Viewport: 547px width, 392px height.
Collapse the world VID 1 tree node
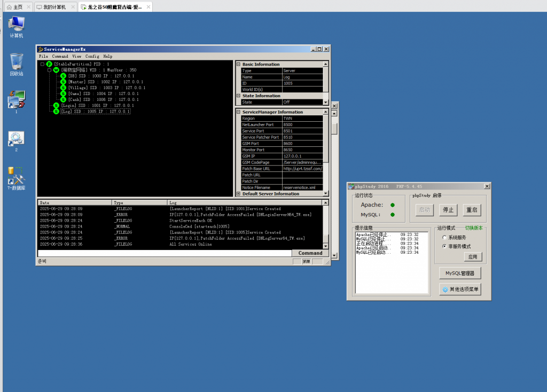pyautogui.click(x=49, y=70)
